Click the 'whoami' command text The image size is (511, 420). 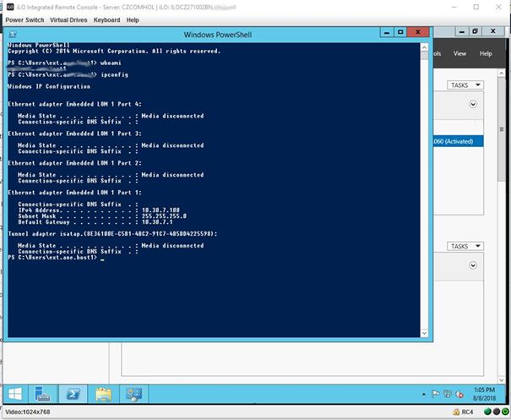point(111,63)
